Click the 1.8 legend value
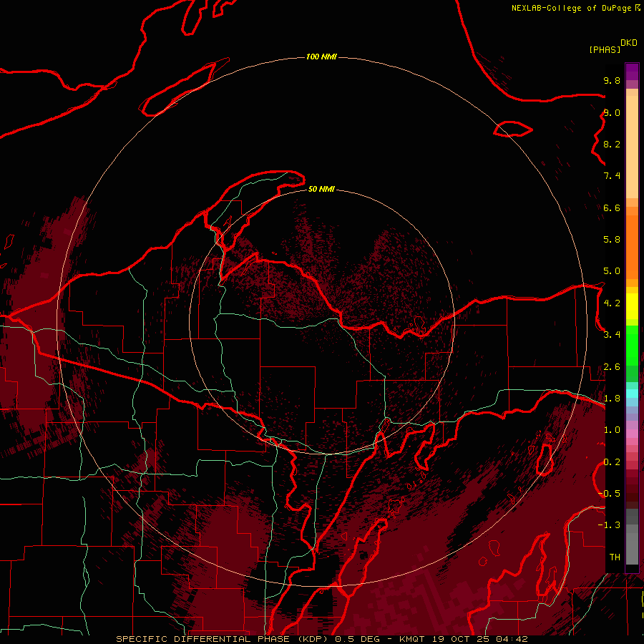Image resolution: width=644 pixels, height=644 pixels. click(612, 399)
